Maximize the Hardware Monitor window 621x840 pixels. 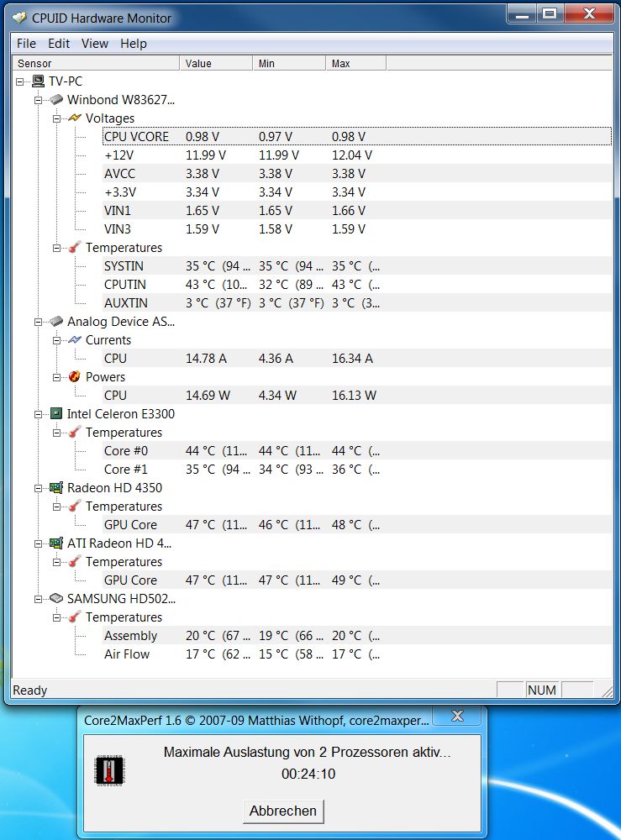(x=550, y=13)
